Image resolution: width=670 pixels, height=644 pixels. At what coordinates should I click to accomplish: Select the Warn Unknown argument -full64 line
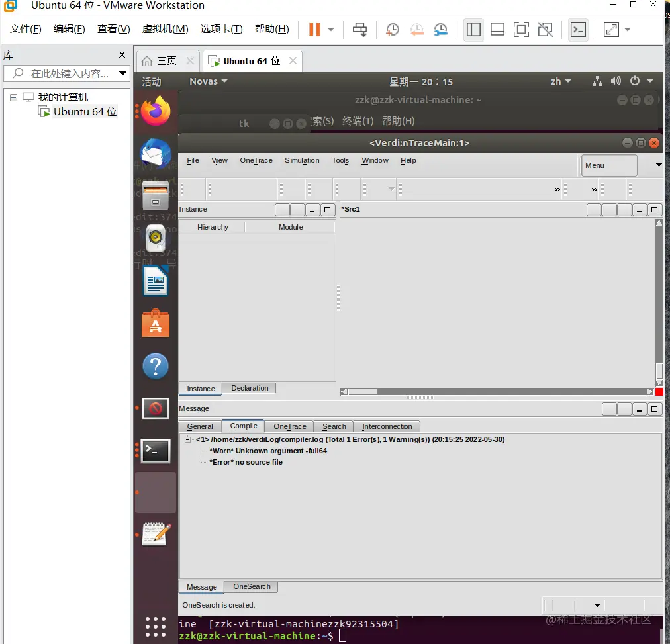tap(268, 451)
